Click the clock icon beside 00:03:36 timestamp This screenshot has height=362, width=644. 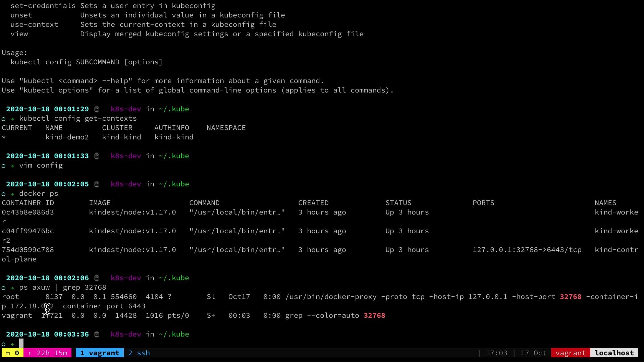97,334
